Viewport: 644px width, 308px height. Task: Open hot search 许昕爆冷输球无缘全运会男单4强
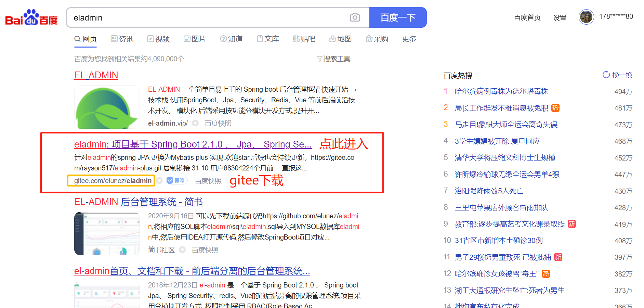507,175
